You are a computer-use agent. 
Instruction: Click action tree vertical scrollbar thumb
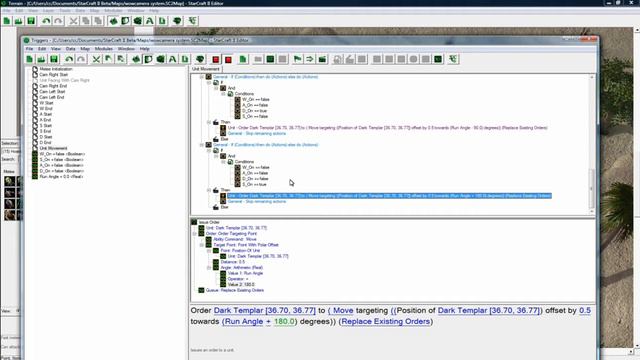(x=592, y=188)
